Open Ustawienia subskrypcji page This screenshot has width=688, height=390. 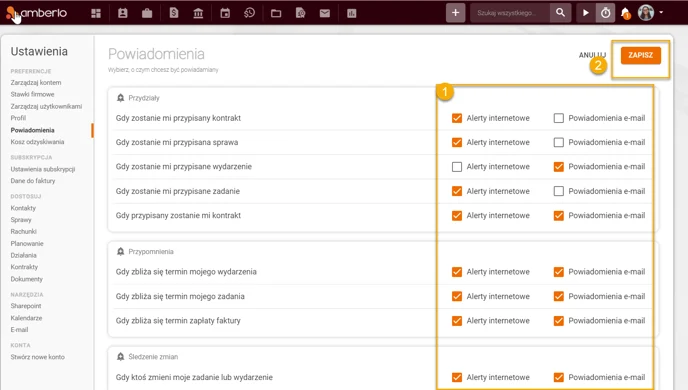coord(43,169)
